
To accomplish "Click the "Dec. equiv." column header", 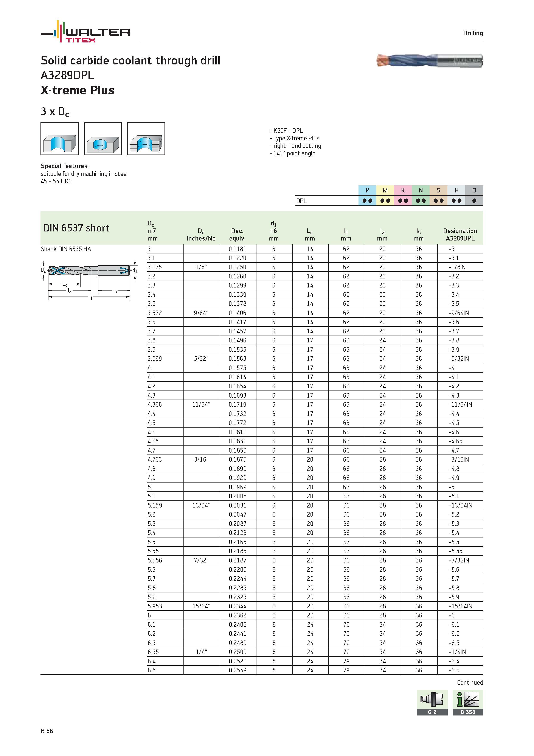I will click(237, 235).
